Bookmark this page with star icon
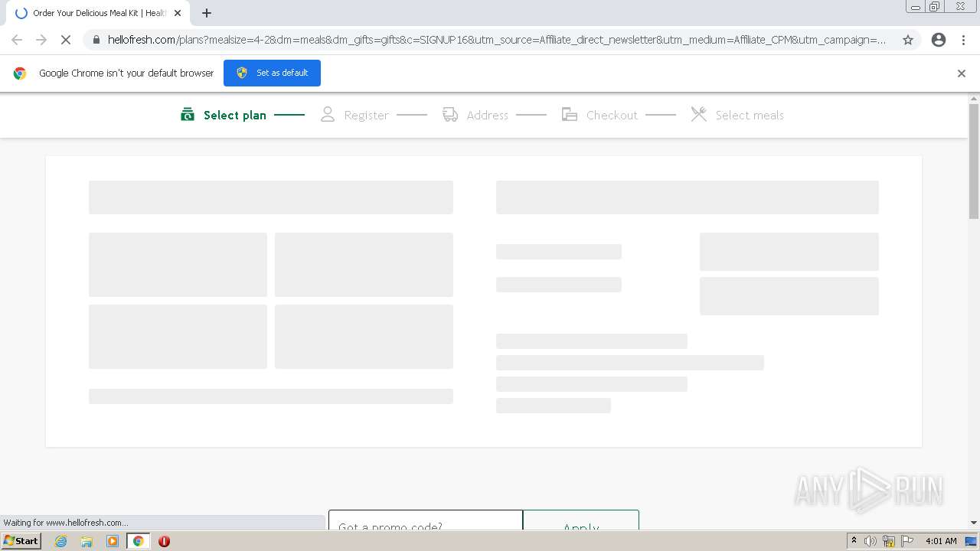 [908, 40]
